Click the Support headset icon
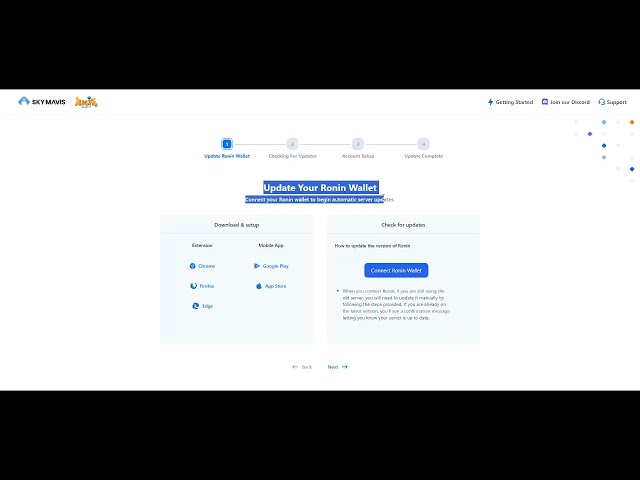The image size is (640, 480). point(601,102)
